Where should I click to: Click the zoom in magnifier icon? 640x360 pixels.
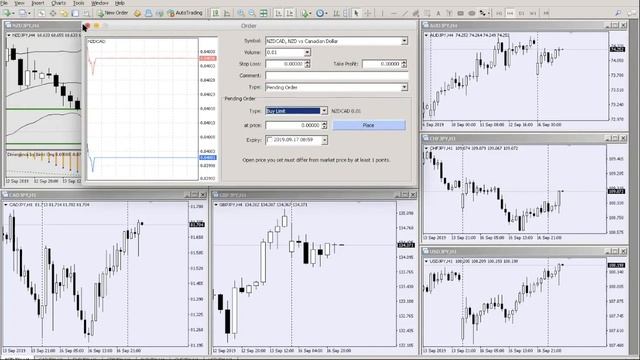point(241,13)
